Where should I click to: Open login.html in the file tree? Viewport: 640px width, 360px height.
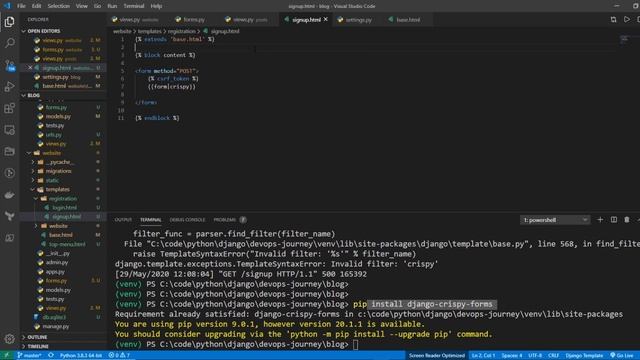point(64,208)
